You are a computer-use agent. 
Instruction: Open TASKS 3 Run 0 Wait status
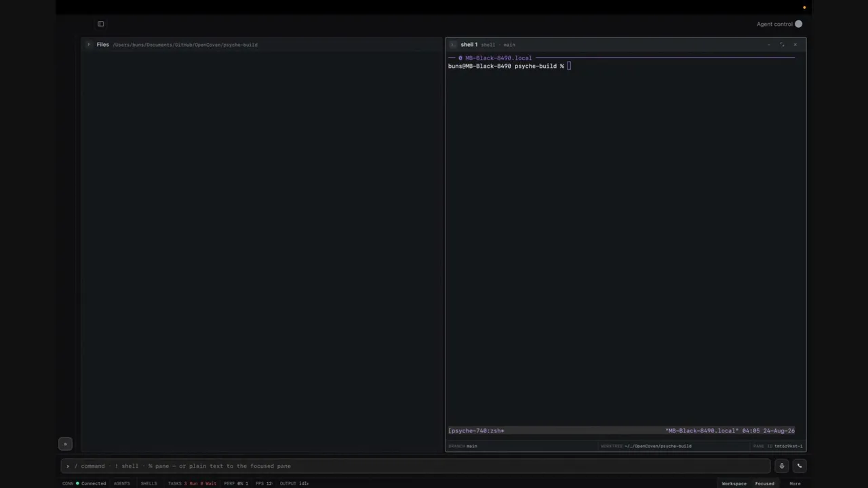[x=192, y=483]
